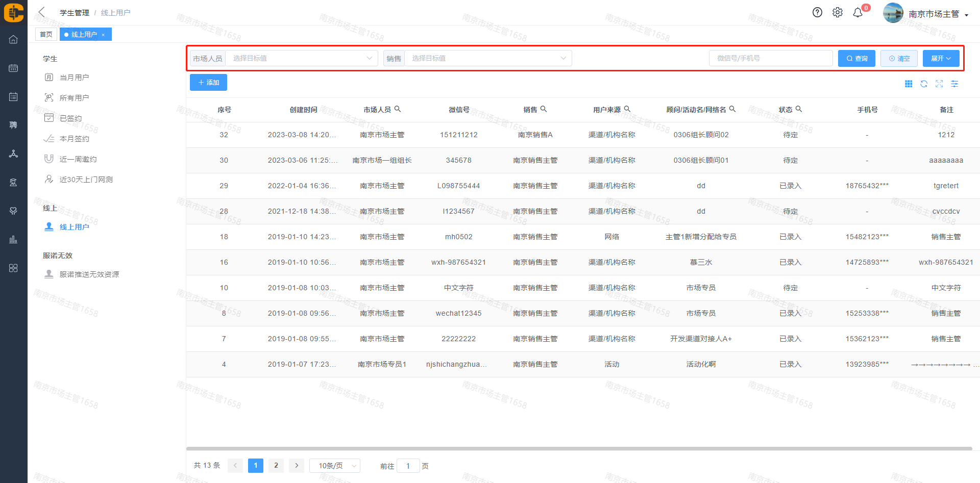Open notifications bell icon

[x=858, y=13]
